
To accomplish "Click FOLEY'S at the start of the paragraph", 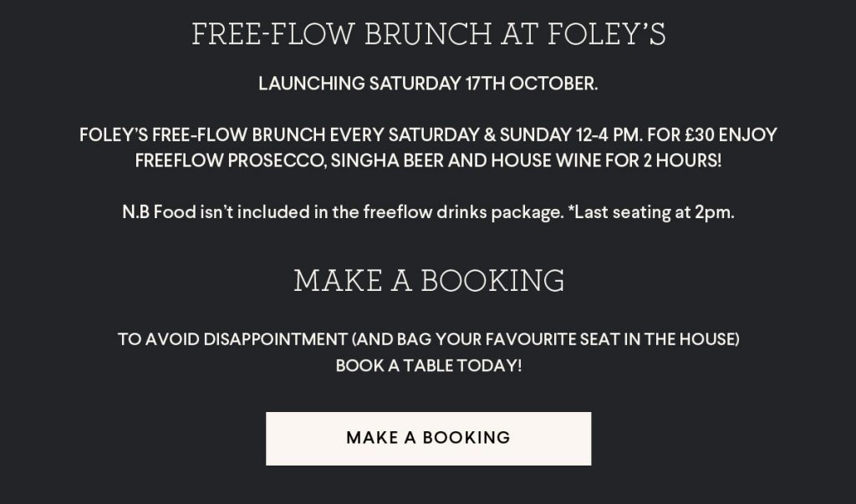I will (114, 135).
